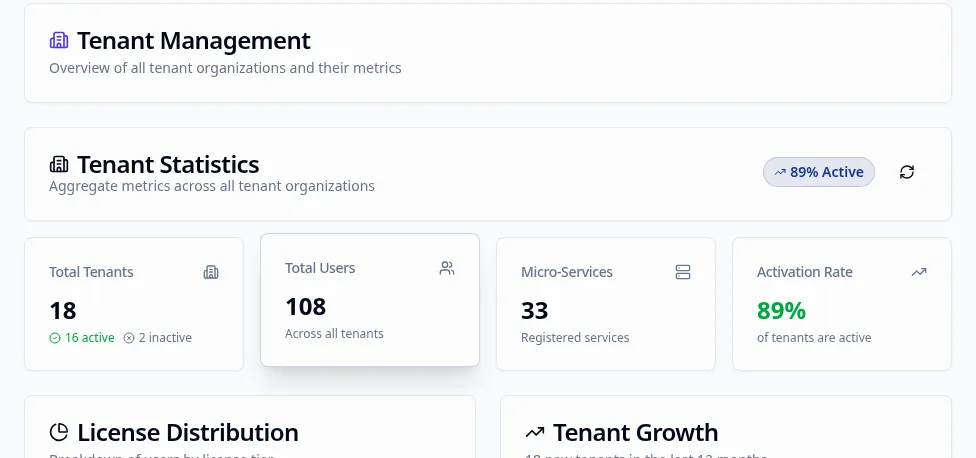Select the Total Tenants card title
The width and height of the screenshot is (976, 458).
click(92, 272)
